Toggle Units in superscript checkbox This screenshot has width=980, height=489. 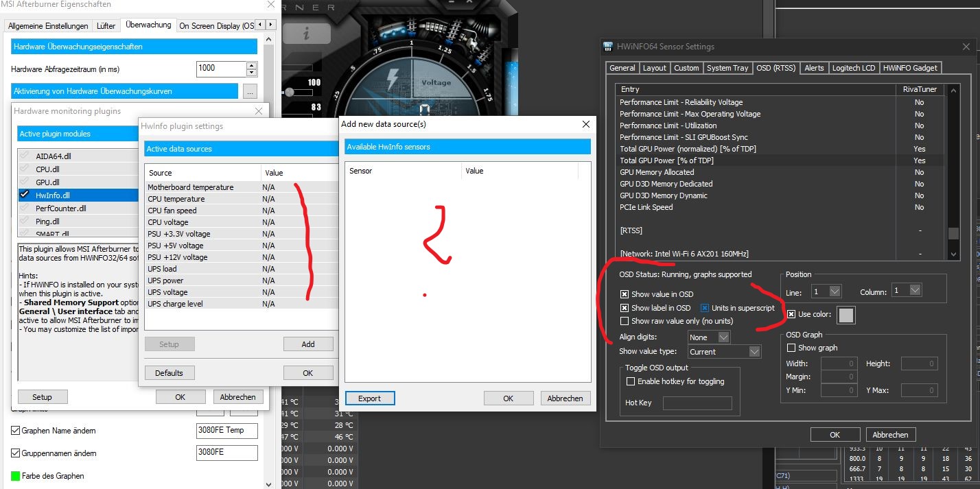705,308
